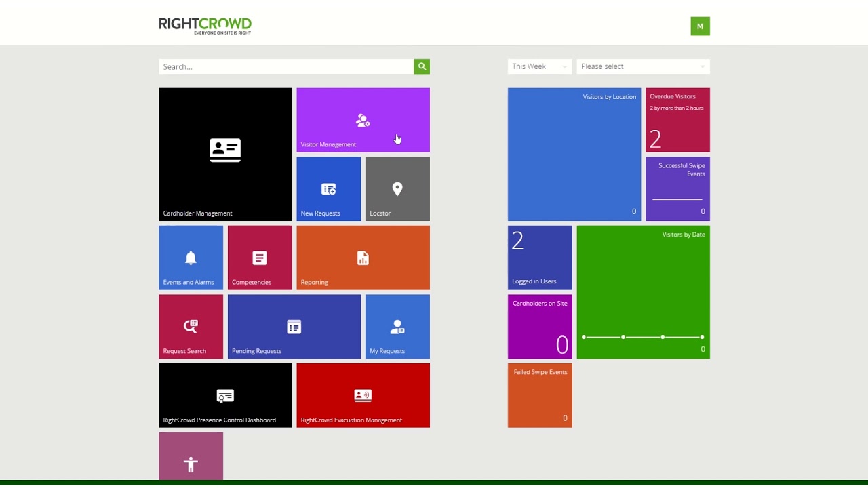
Task: Click the green search magnifier button
Action: coord(422,66)
